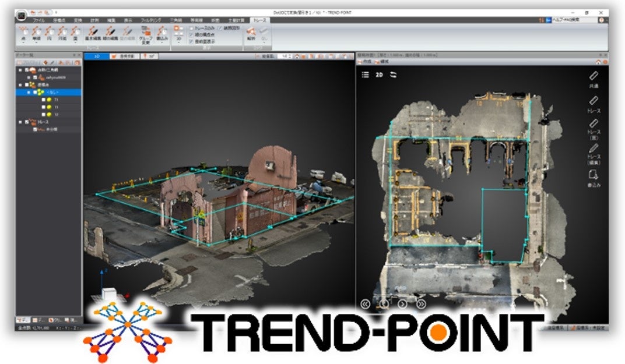The height and width of the screenshot is (364, 625).
Task: Open the 土量計算 ribbon tab
Action: tap(236, 20)
